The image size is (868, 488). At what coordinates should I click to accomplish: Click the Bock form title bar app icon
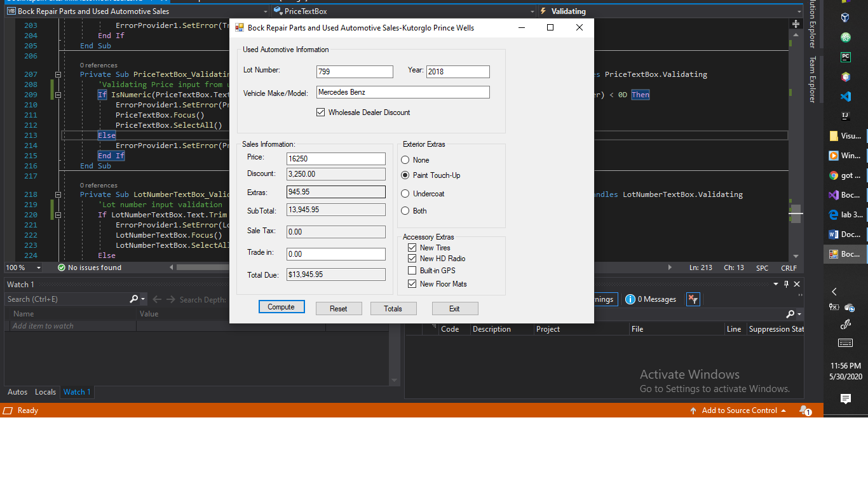(x=240, y=27)
